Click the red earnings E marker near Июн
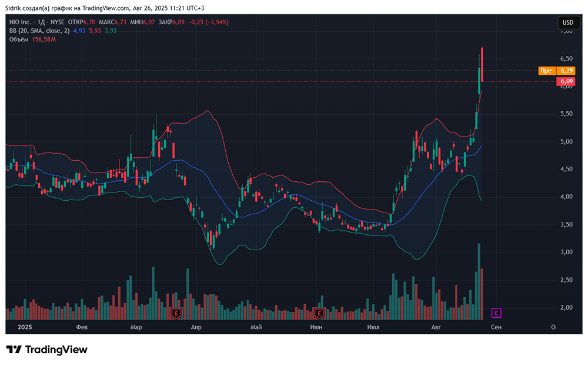The width and height of the screenshot is (588, 365). 319,313
